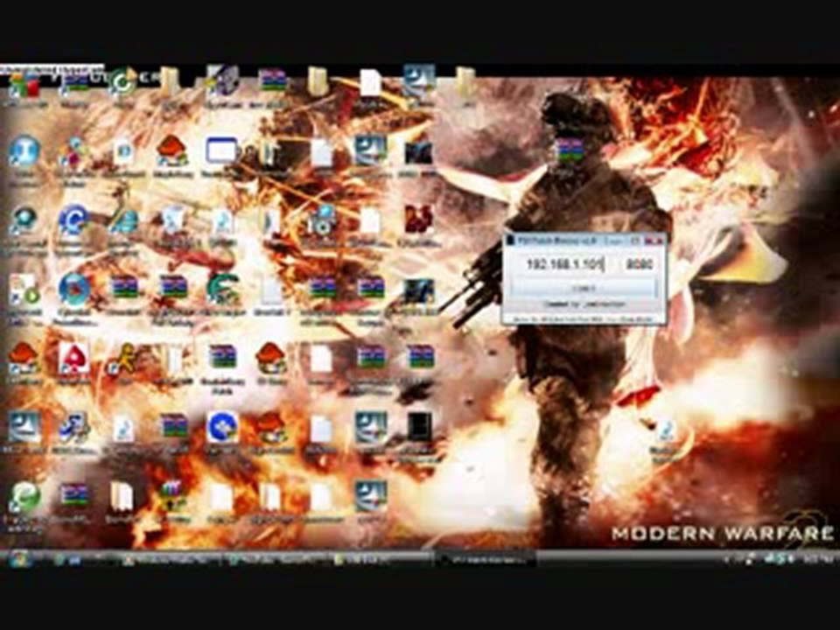Open the black console tower desktop icon
The width and height of the screenshot is (840, 630).
419,427
